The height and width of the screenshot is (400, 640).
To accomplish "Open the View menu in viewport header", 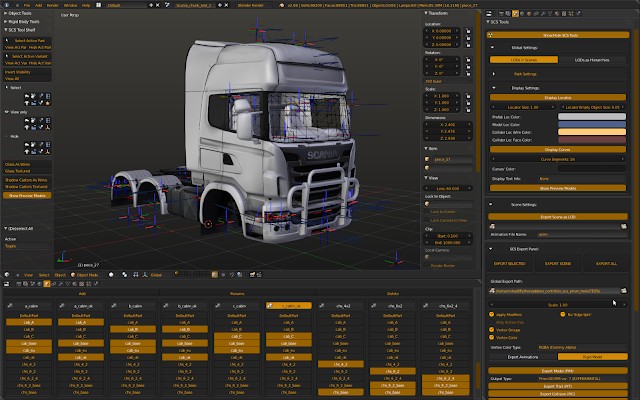I will point(28,275).
